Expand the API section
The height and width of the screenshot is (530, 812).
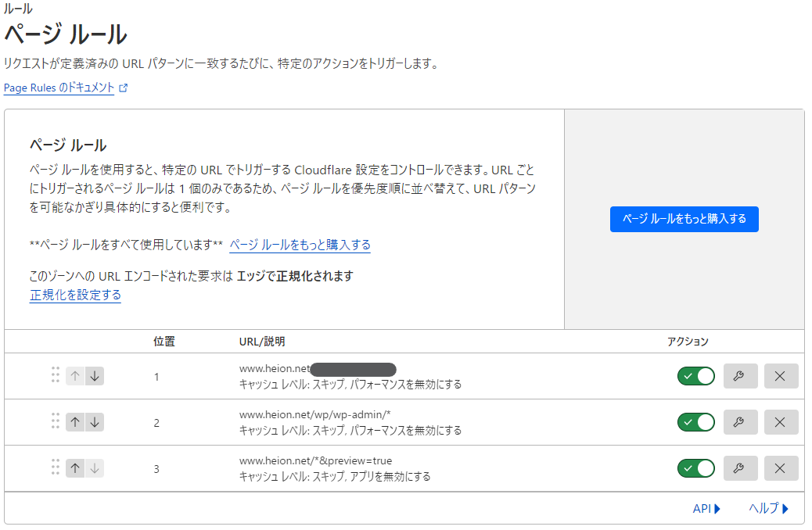[706, 509]
